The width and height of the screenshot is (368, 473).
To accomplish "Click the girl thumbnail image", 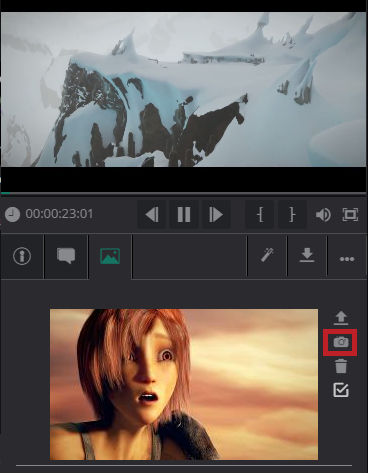I will (x=184, y=384).
